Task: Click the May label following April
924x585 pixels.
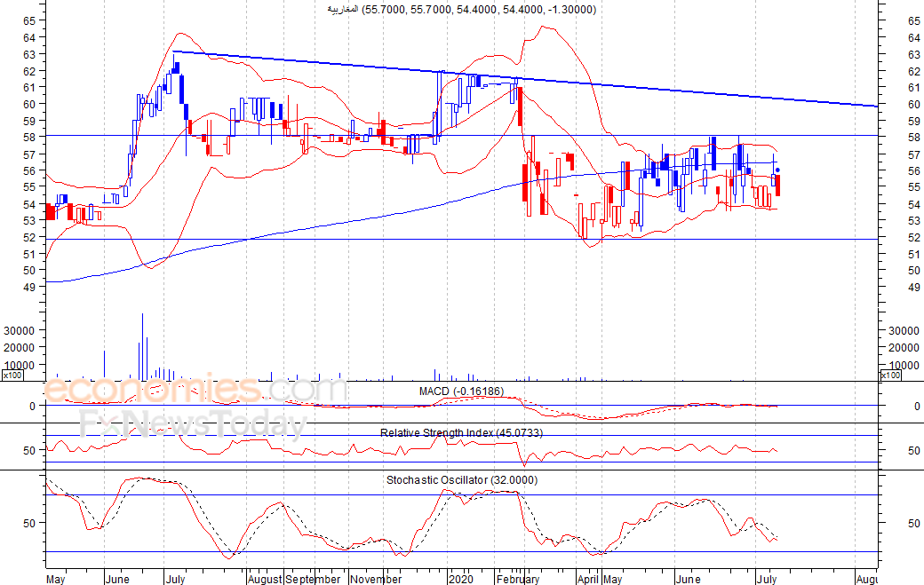Action: pos(612,579)
